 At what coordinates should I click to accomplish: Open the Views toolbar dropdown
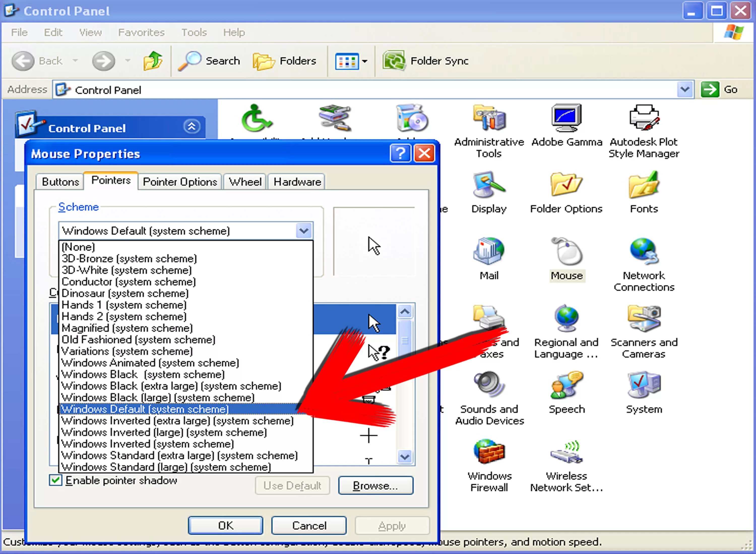point(364,61)
